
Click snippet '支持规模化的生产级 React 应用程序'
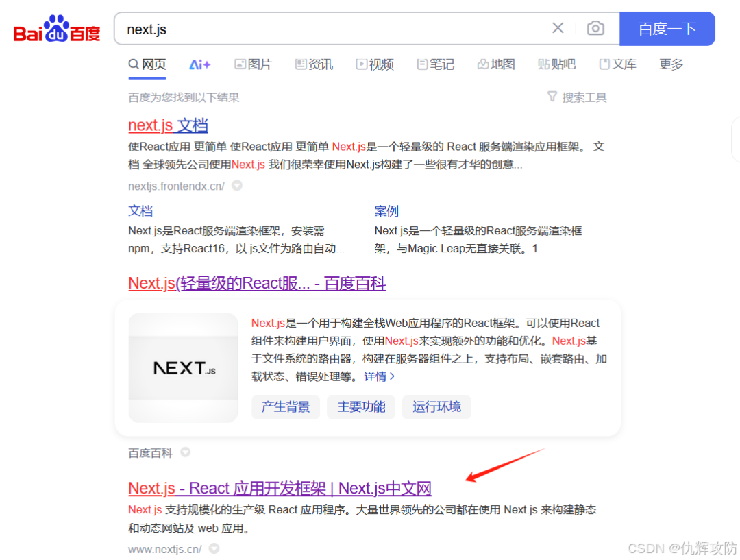(x=362, y=518)
